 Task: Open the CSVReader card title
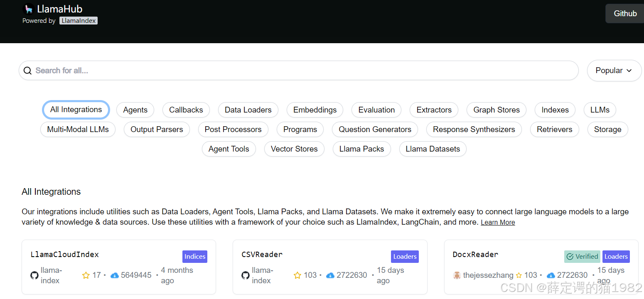pos(262,254)
